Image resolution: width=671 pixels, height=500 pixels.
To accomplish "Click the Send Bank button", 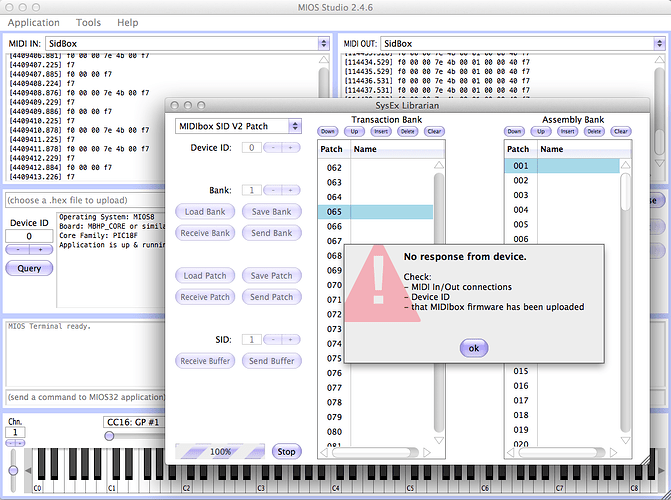I will [x=272, y=233].
